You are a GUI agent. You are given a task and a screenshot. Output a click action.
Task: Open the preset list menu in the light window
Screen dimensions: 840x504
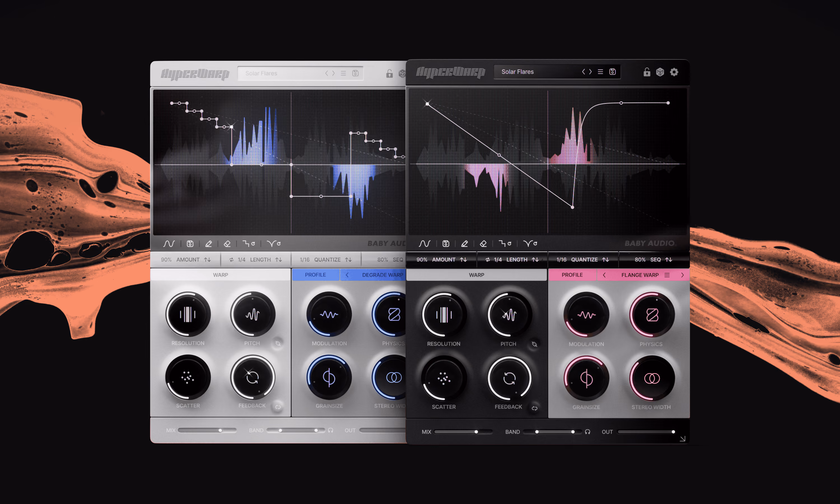pos(343,73)
